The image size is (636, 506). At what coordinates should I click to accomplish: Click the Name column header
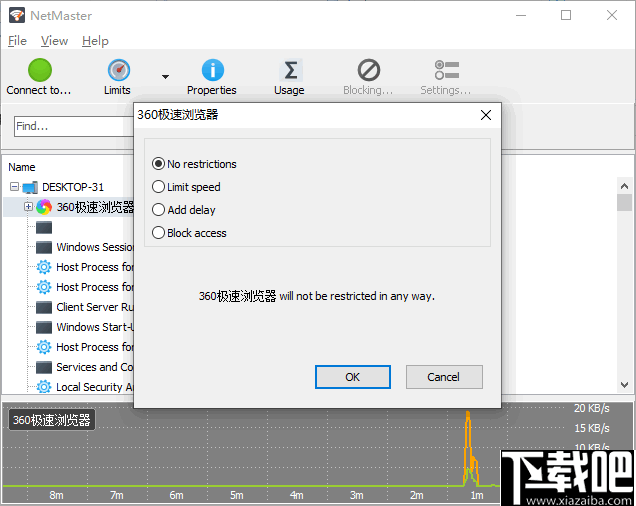pyautogui.click(x=22, y=167)
